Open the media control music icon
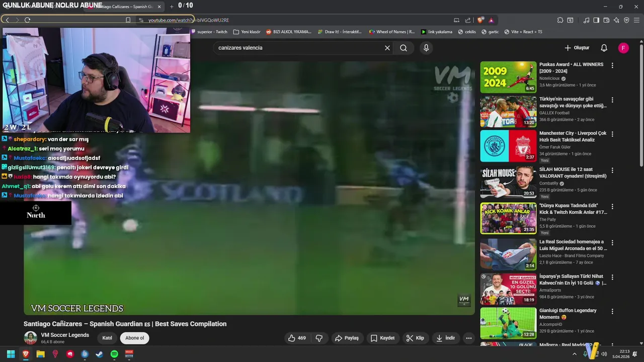The height and width of the screenshot is (362, 644). [x=586, y=20]
